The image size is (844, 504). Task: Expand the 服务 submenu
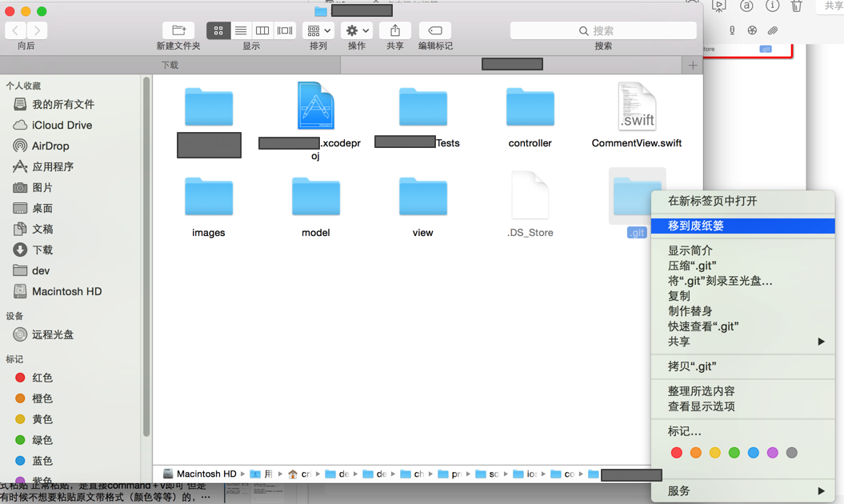coord(743,490)
